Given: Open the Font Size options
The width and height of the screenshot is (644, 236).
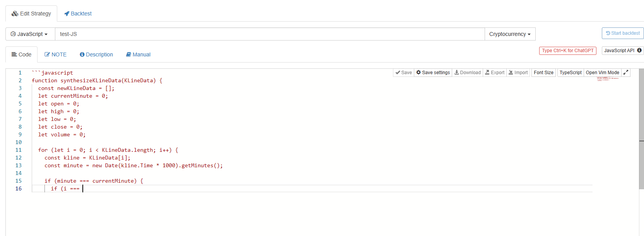Looking at the screenshot, I should [543, 73].
